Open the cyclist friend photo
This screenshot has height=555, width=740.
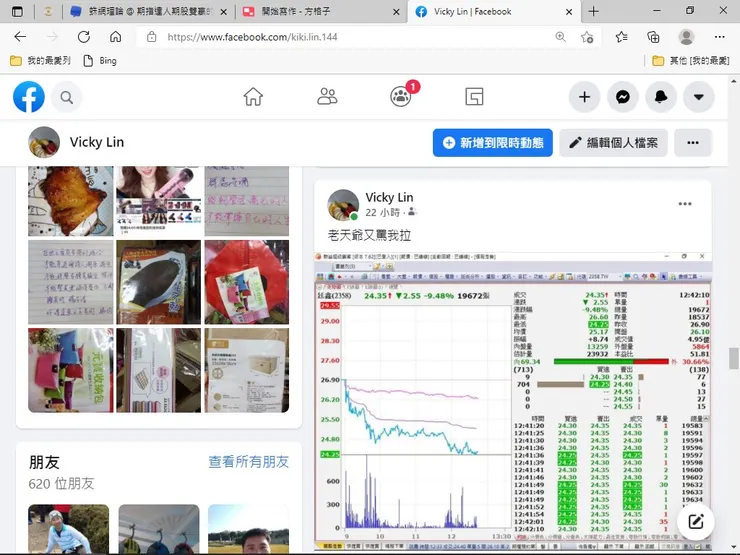pos(68,529)
